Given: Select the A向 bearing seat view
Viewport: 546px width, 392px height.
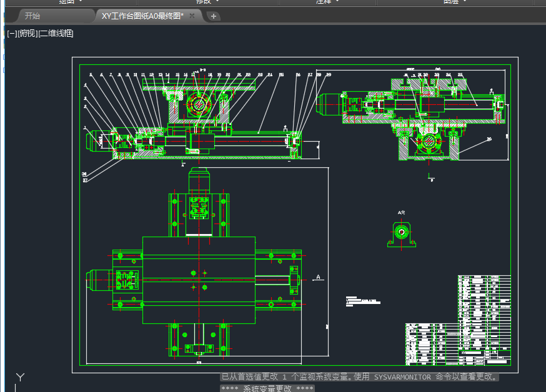Looking at the screenshot, I should tap(402, 233).
